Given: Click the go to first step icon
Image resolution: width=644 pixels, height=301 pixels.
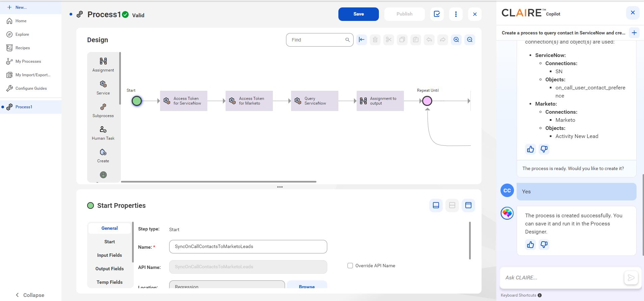Looking at the screenshot, I should (362, 40).
